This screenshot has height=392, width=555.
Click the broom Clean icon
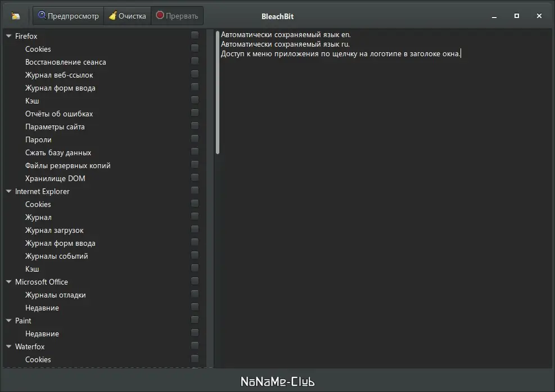112,16
